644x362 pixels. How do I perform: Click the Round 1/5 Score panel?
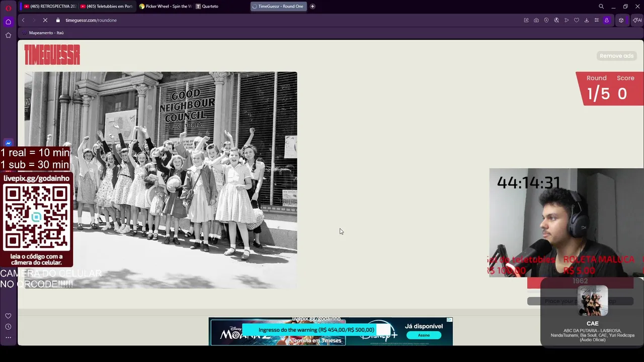[609, 88]
